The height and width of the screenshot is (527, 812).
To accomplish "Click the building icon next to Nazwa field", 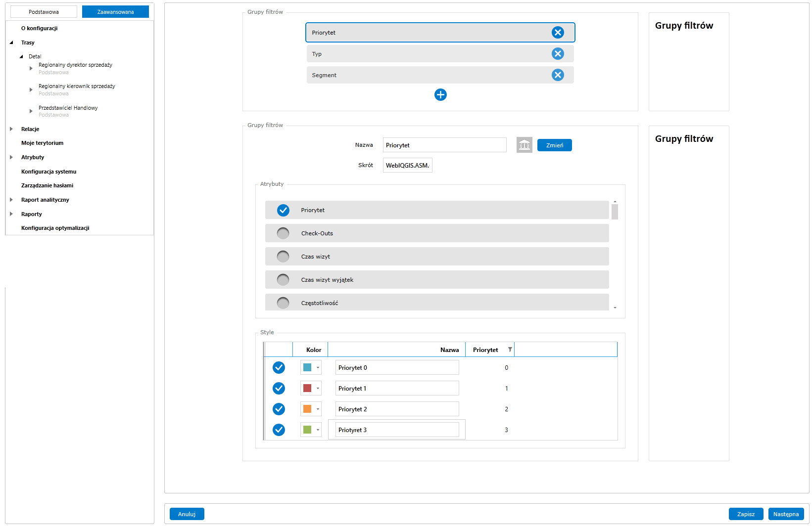I will 524,145.
